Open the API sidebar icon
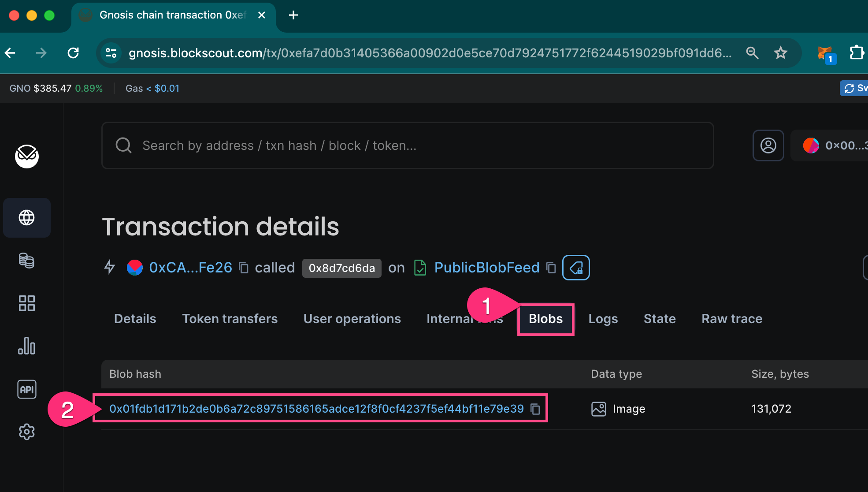 click(26, 389)
